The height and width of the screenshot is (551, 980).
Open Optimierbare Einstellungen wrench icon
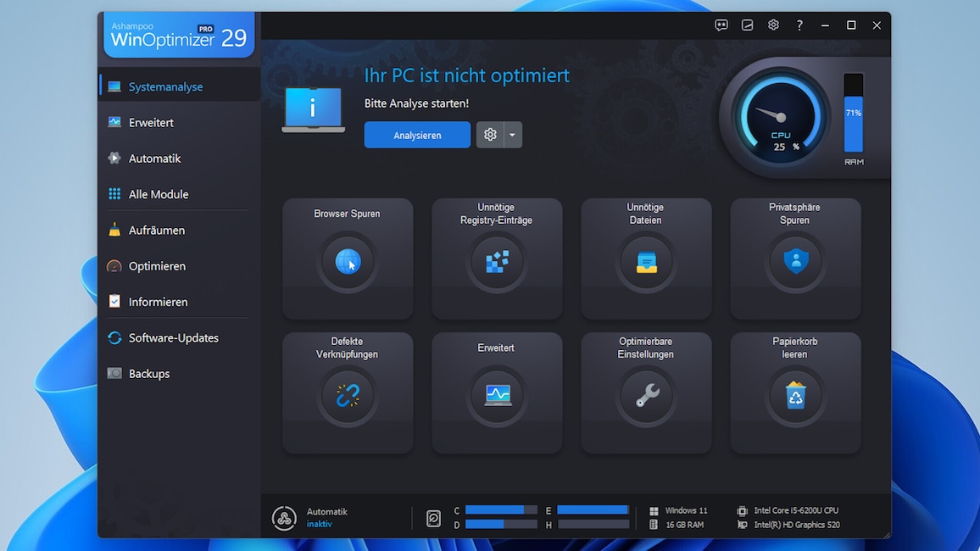coord(646,395)
